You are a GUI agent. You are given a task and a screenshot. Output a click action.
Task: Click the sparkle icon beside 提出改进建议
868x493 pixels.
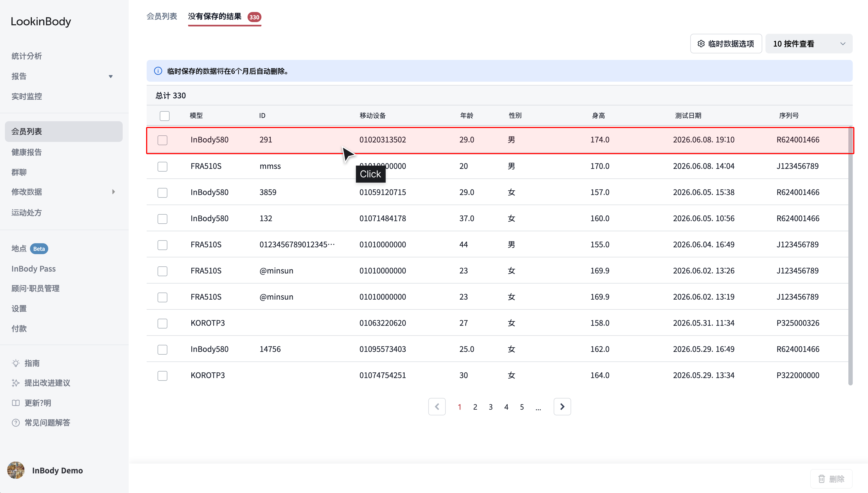coord(16,383)
